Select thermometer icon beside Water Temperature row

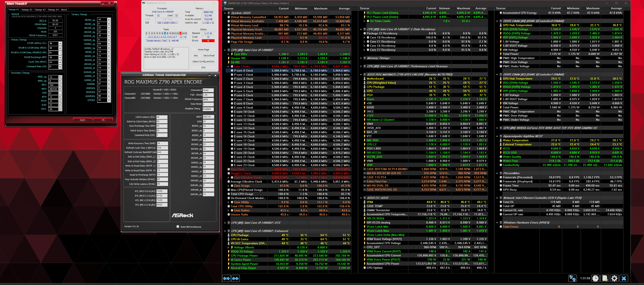pos(501,140)
